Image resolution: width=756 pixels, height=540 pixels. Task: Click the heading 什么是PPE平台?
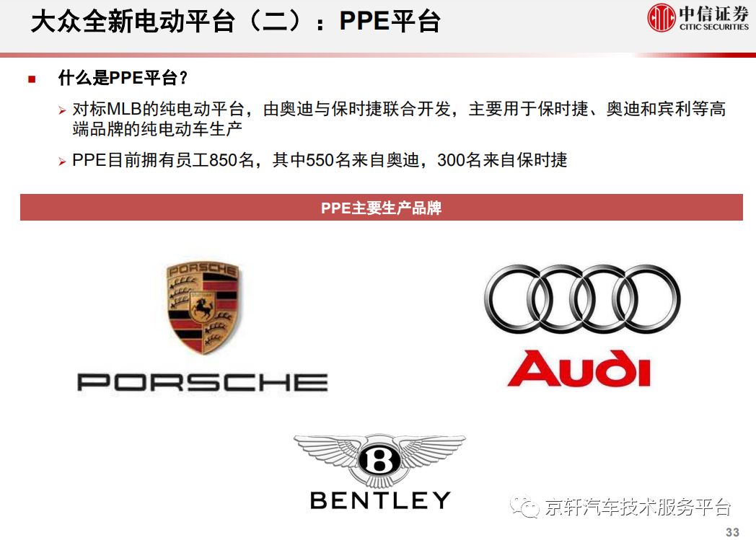tap(123, 78)
